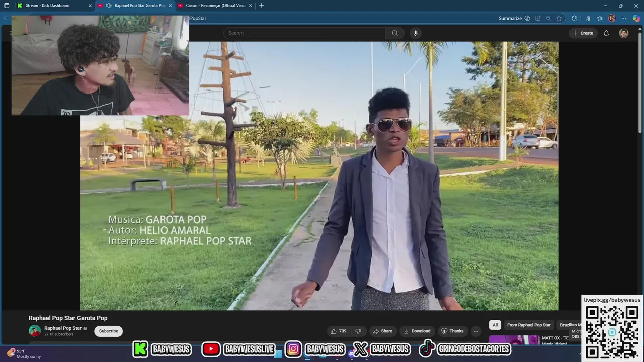The image size is (644, 362).
Task: Click the verified badge beside channel name
Action: tap(85, 329)
